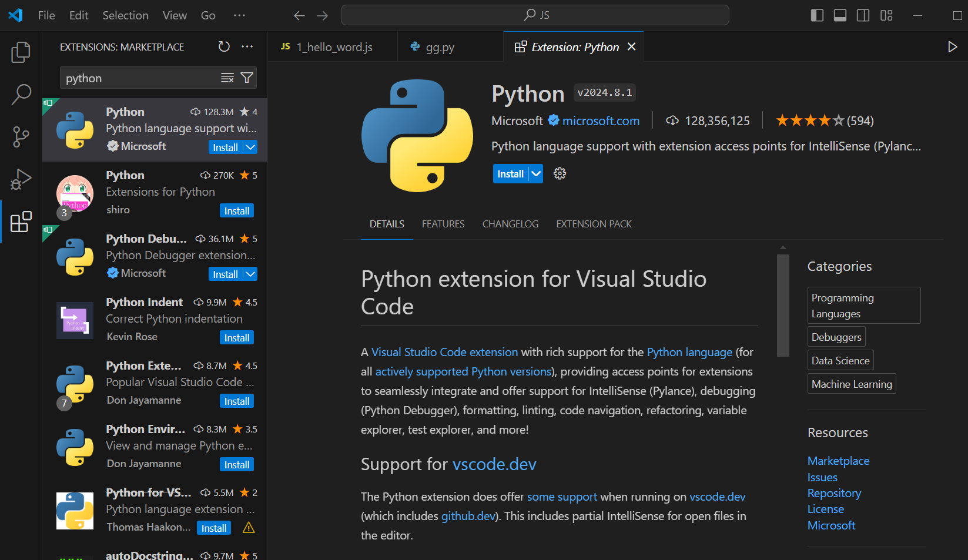The width and height of the screenshot is (968, 560).
Task: Expand Install options on the Python details page
Action: point(536,174)
